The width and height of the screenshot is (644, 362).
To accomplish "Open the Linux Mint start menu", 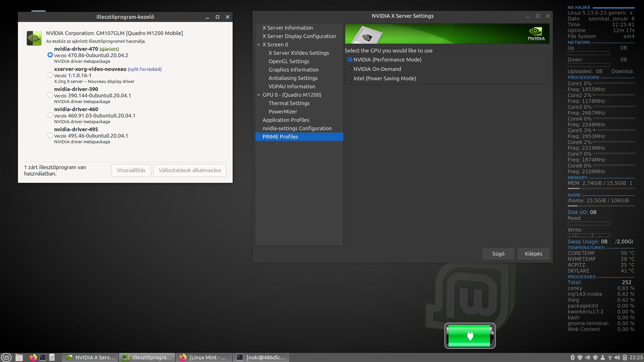I will (6, 357).
